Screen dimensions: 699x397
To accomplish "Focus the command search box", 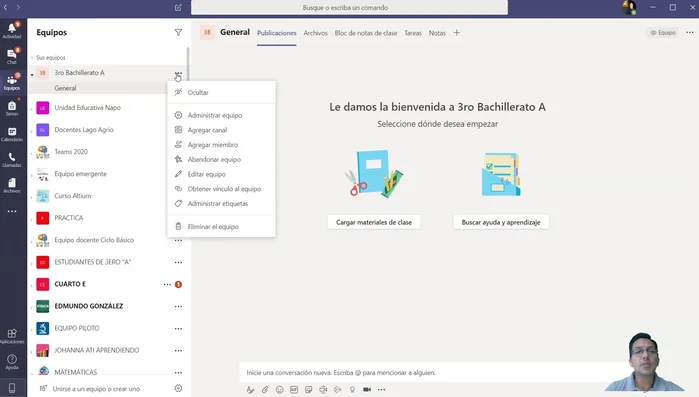I will click(x=350, y=8).
